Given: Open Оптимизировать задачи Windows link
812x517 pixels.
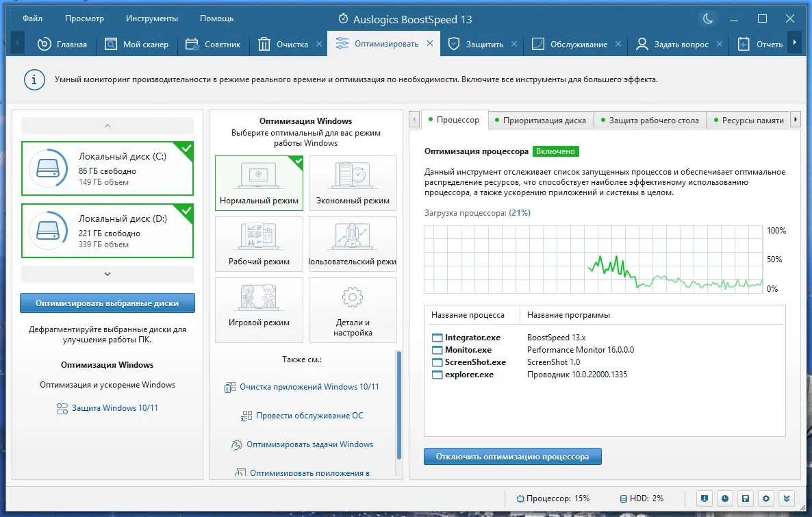Looking at the screenshot, I should pos(302,444).
